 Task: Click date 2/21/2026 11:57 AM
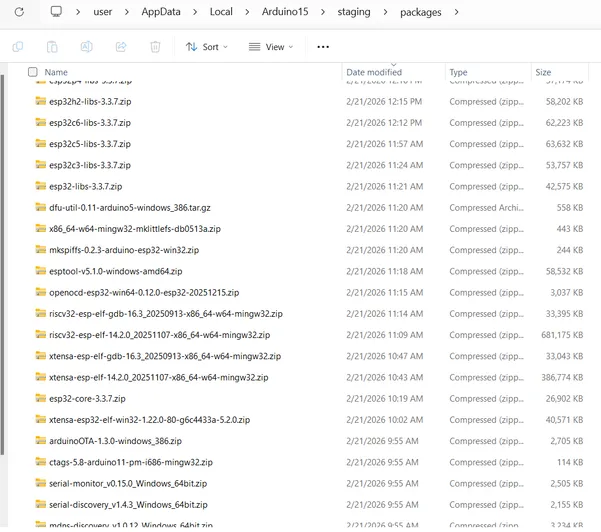click(384, 144)
